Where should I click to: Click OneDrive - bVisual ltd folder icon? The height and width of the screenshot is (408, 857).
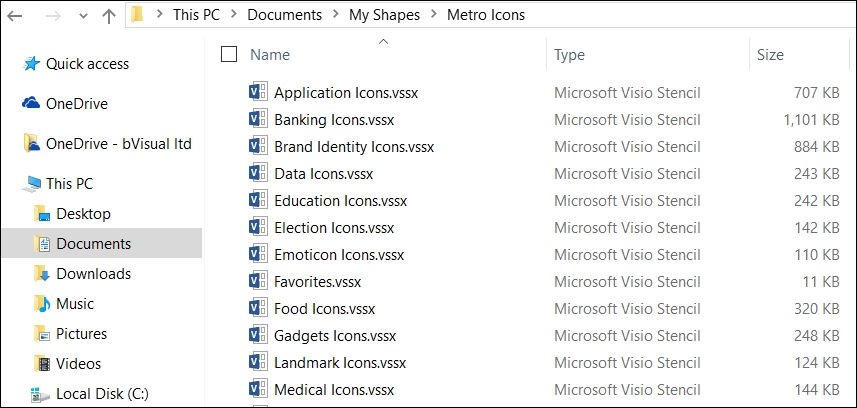tap(31, 143)
